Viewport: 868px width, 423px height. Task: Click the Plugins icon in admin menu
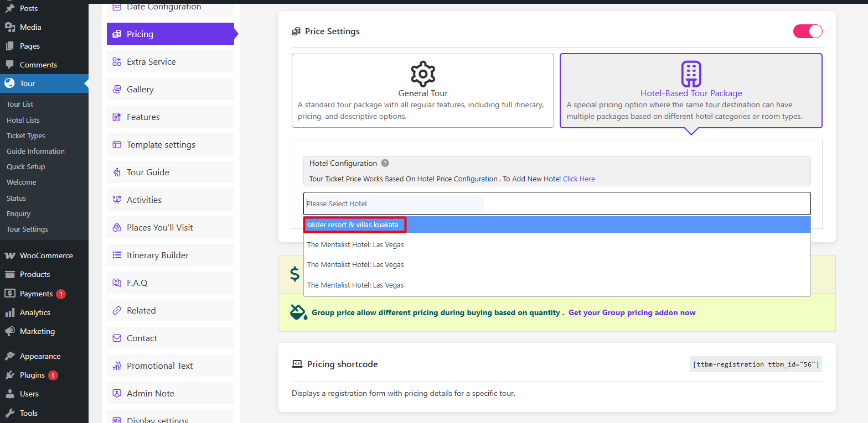click(x=10, y=375)
